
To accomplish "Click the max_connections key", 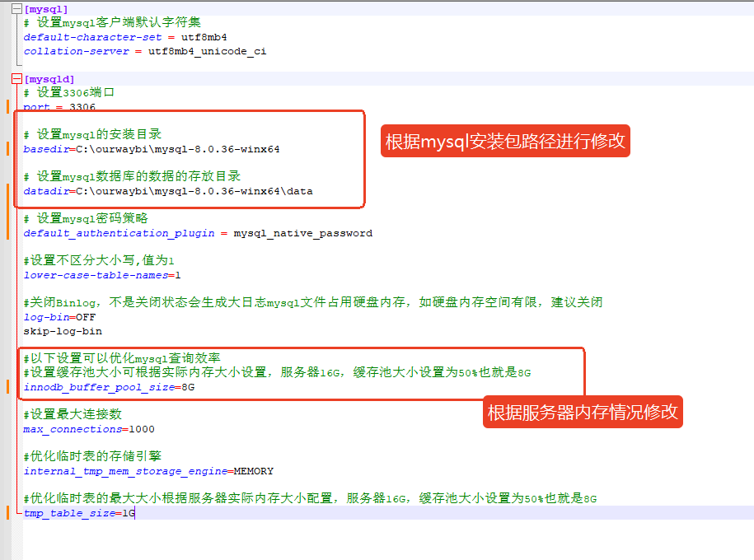I will 73,429.
